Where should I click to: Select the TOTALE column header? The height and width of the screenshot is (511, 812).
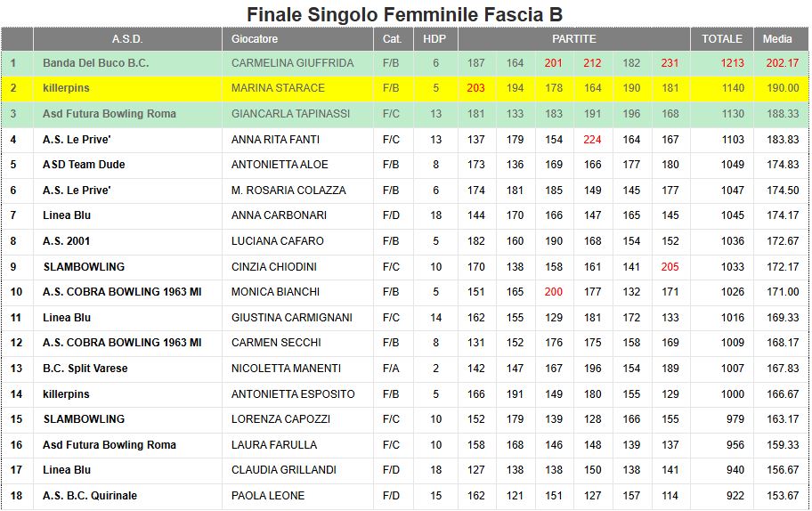click(722, 39)
